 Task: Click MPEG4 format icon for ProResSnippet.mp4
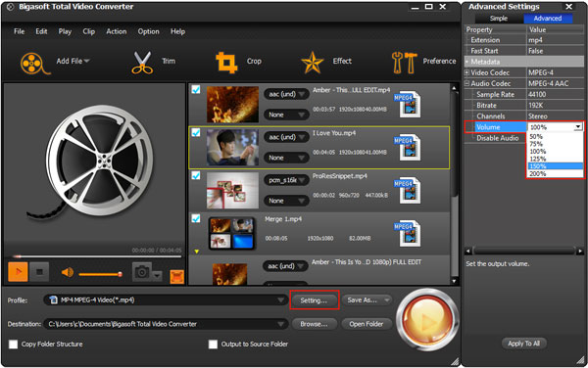point(408,190)
